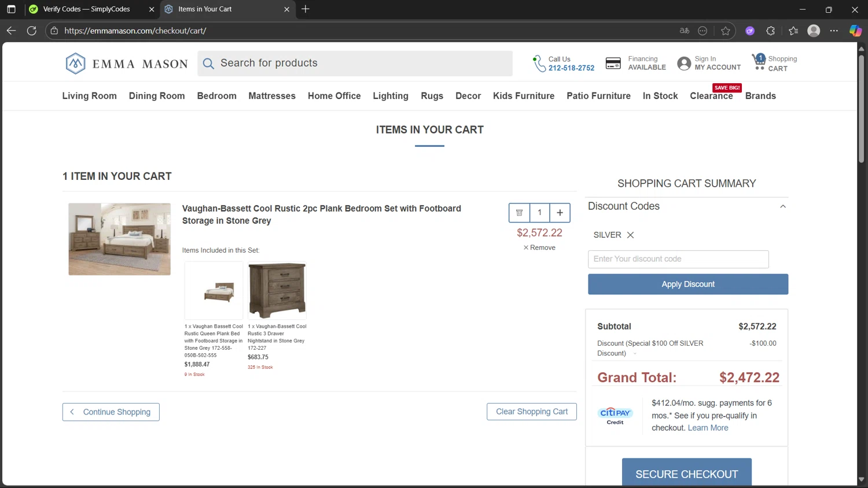The height and width of the screenshot is (488, 868).
Task: Open the Decor menu
Action: pyautogui.click(x=468, y=96)
